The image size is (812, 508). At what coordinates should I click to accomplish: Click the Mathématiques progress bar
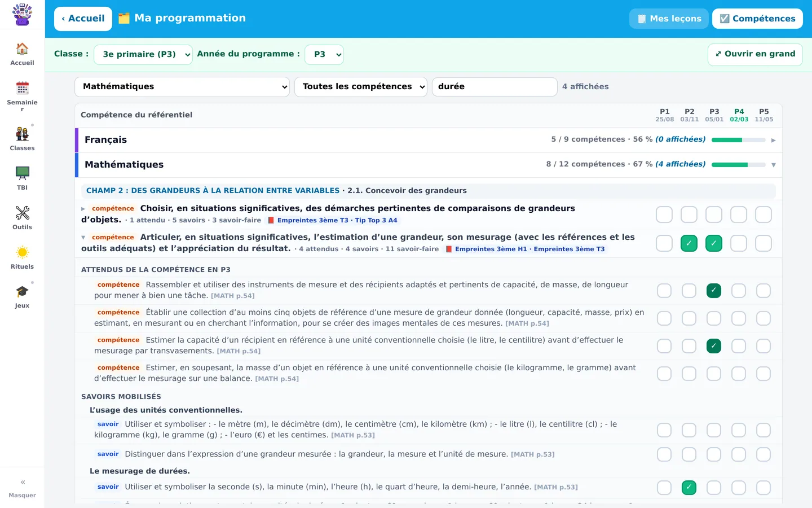(x=739, y=165)
